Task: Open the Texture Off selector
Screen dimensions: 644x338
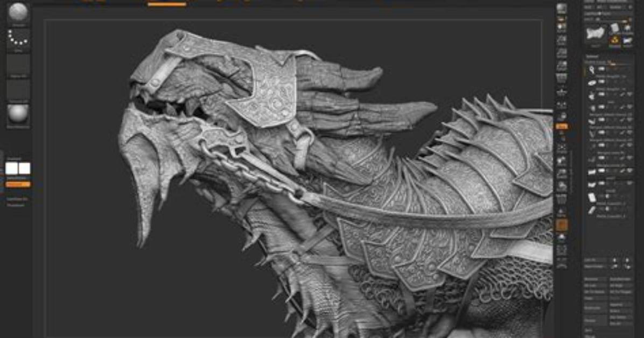Action: (18, 90)
